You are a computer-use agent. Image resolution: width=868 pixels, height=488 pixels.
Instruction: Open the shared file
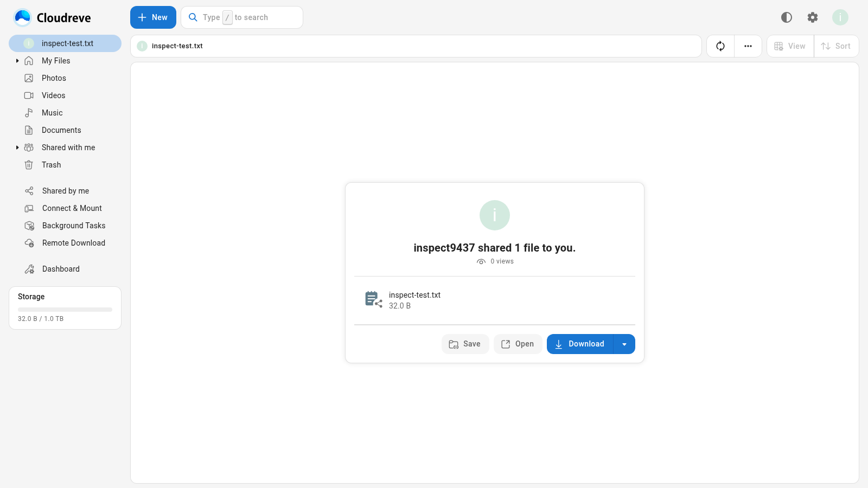tap(518, 344)
